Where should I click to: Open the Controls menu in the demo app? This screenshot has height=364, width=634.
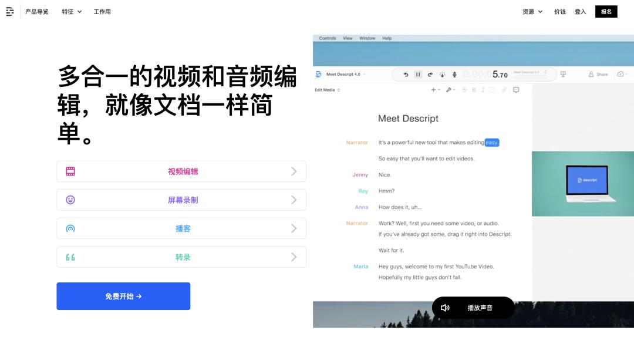click(x=328, y=38)
